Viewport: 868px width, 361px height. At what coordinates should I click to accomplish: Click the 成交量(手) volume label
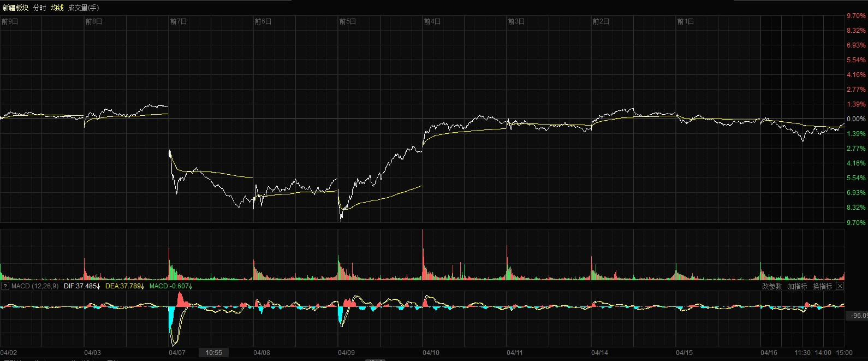pos(84,8)
